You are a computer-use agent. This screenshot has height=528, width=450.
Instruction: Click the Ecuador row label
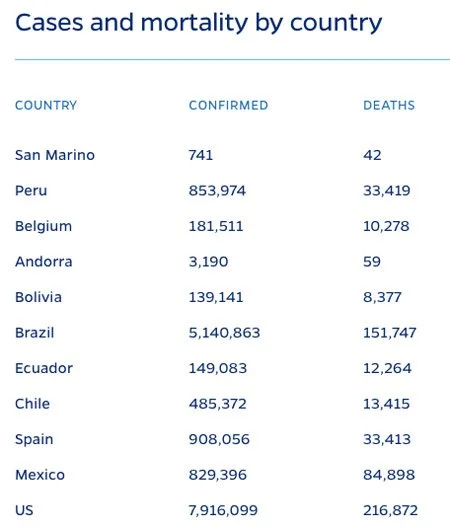pyautogui.click(x=44, y=368)
